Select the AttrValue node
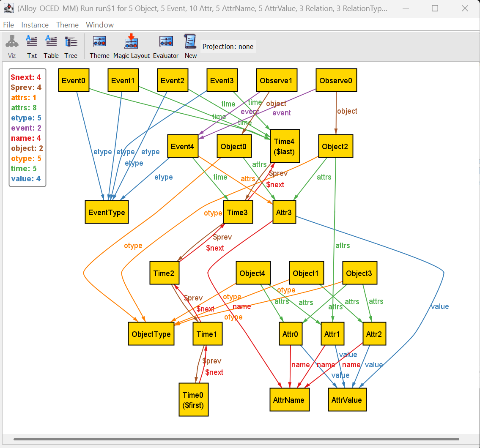 point(347,400)
